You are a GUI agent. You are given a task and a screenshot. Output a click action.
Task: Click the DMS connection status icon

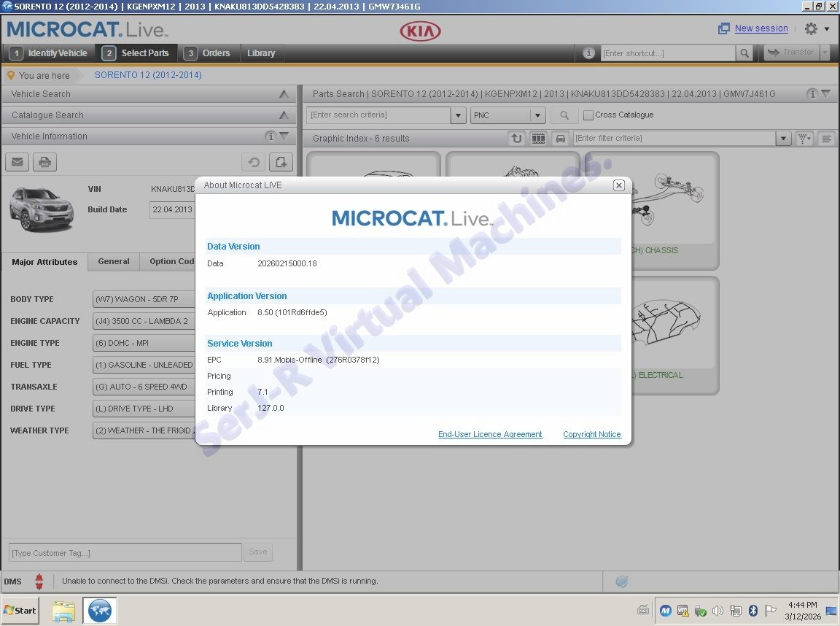click(39, 581)
